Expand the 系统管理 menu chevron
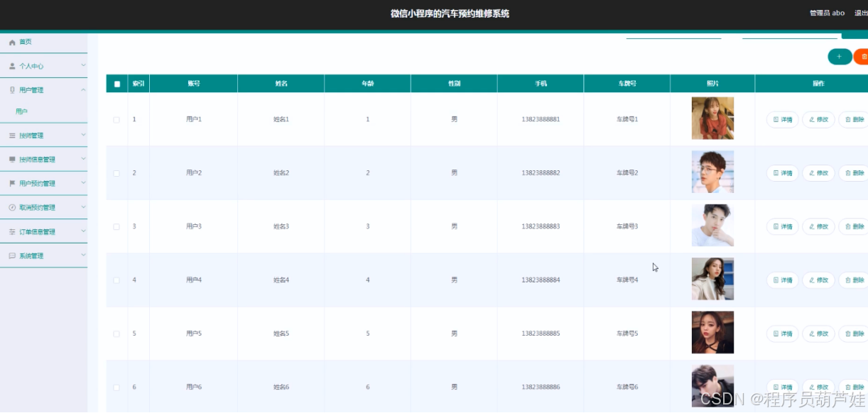Screen dimensions: 868x413 click(83, 255)
